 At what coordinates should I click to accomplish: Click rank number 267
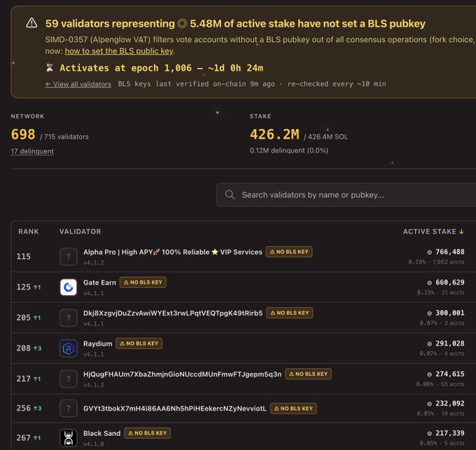tap(23, 438)
